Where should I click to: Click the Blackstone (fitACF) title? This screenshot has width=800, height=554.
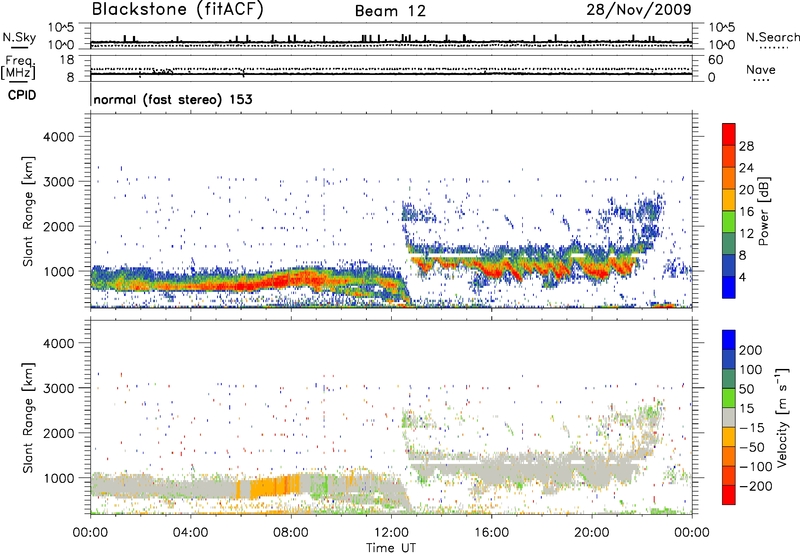[177, 9]
